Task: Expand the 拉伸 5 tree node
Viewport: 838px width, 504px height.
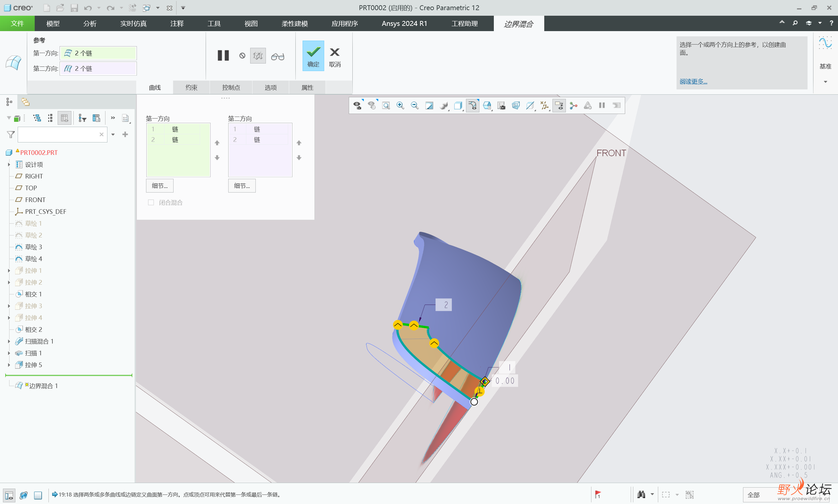Action: [x=9, y=365]
